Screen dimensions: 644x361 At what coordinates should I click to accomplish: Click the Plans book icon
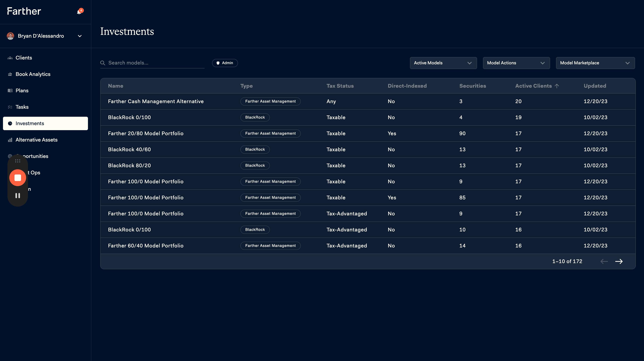tap(10, 91)
